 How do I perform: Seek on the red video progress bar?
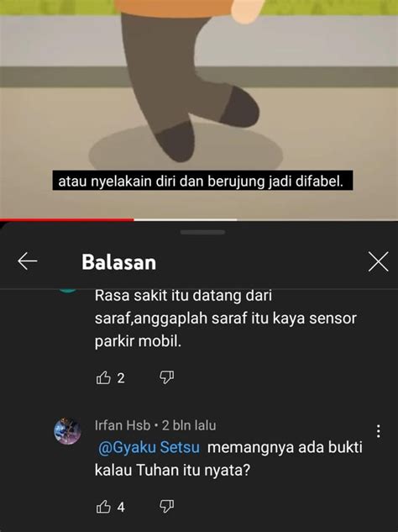click(199, 220)
